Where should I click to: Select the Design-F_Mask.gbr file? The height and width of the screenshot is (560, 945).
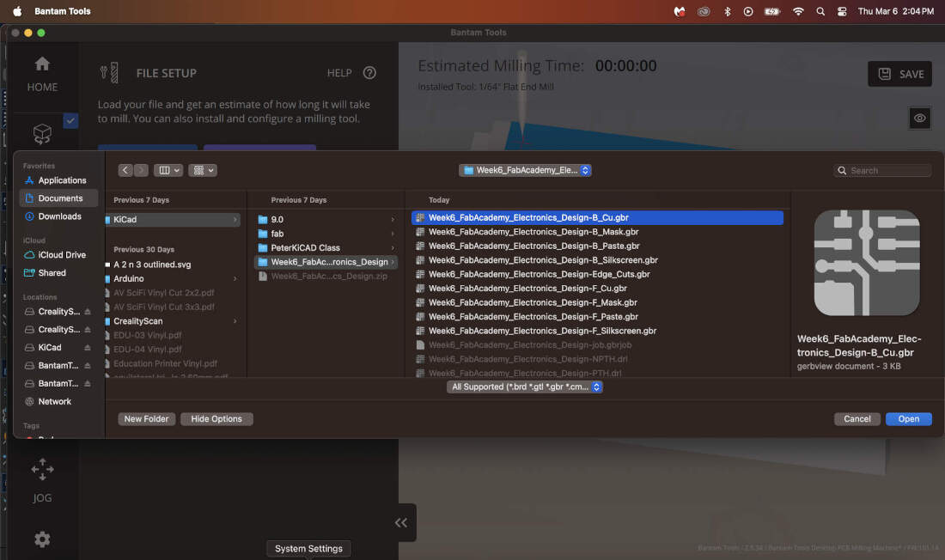(x=597, y=302)
